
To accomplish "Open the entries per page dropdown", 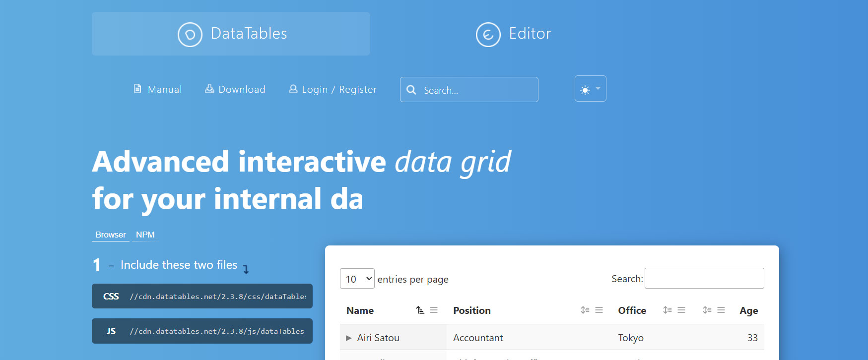I will coord(357,279).
